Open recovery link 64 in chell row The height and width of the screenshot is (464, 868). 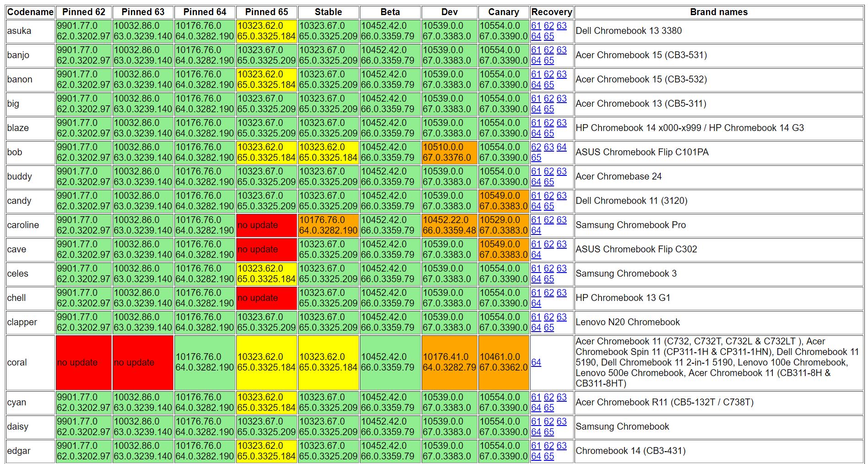(x=536, y=303)
